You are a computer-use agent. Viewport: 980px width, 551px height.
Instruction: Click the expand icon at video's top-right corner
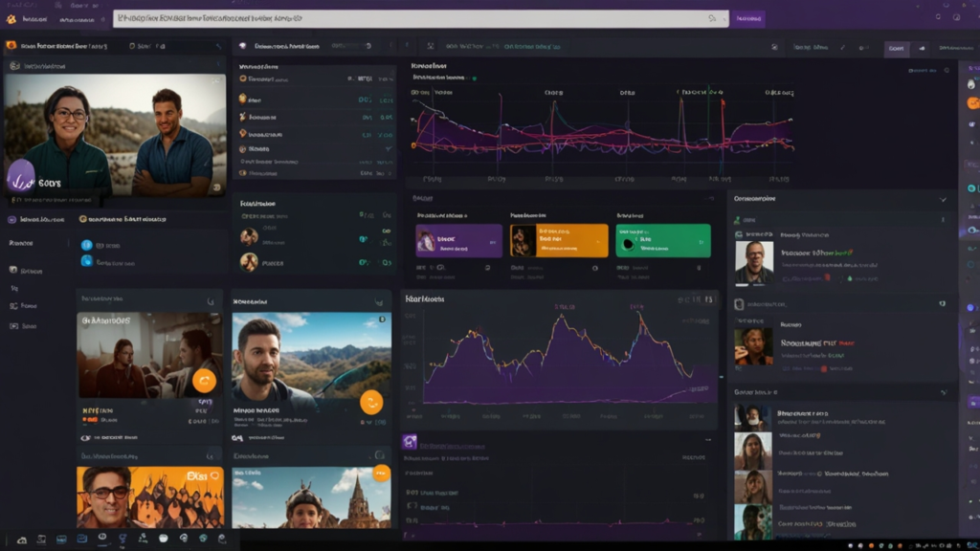[x=217, y=80]
